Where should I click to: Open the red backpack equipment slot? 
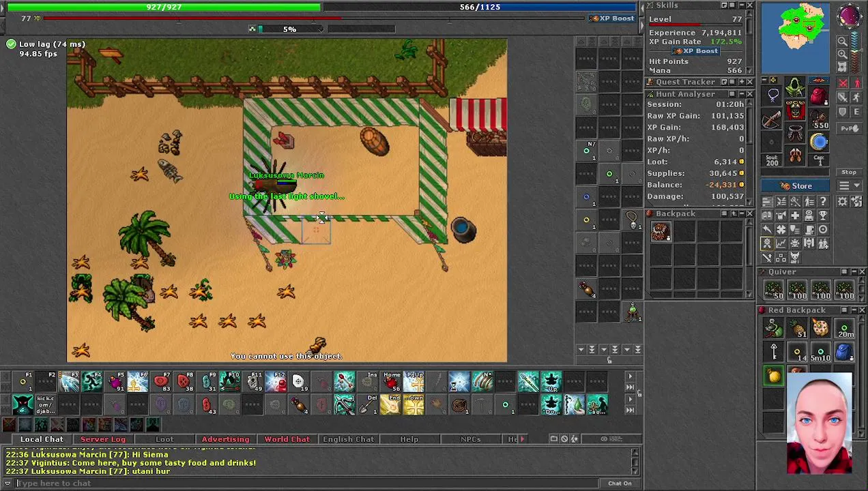818,95
